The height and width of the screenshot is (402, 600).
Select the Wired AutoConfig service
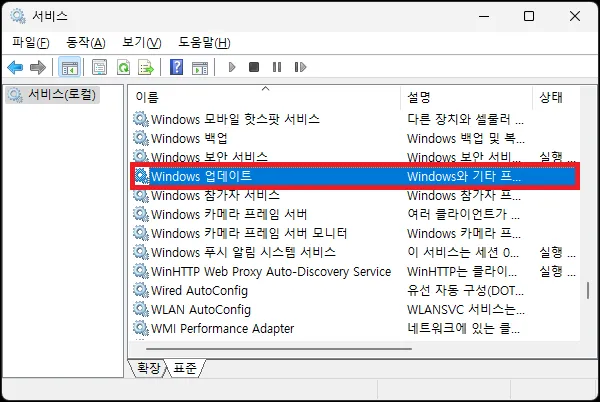point(355,290)
